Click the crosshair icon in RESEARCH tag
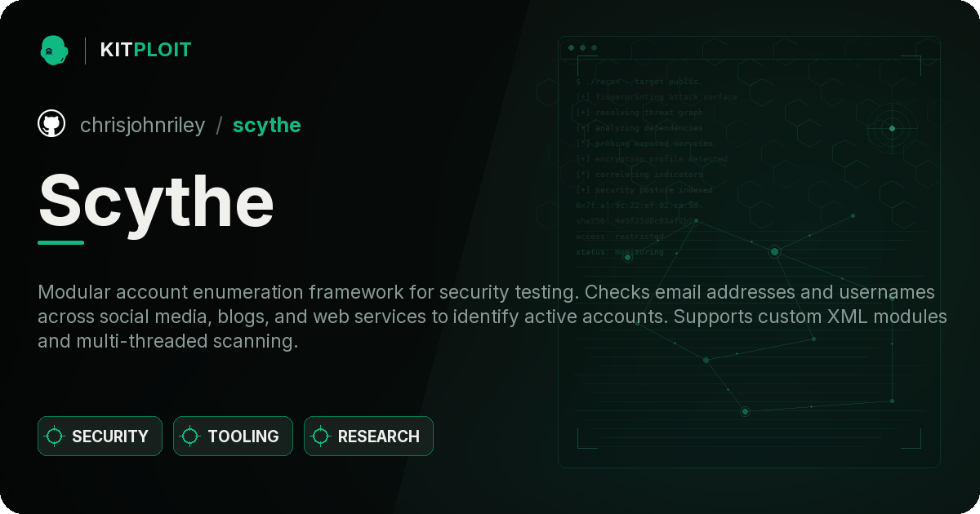The width and height of the screenshot is (980, 514). 321,436
